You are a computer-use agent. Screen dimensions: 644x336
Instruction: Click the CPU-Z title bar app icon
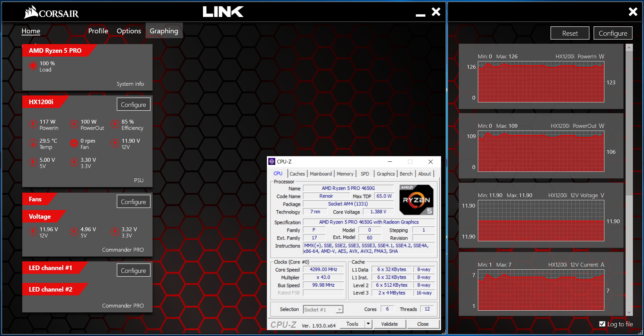click(272, 161)
